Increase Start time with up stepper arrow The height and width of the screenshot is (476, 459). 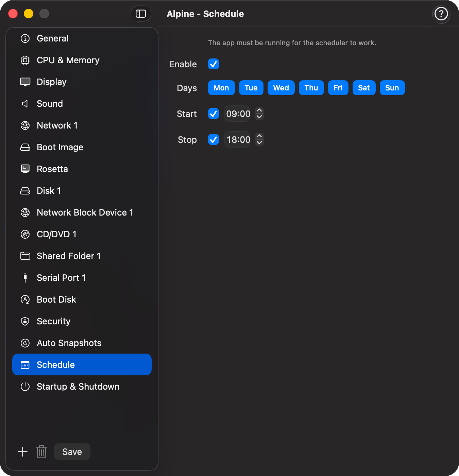coord(259,111)
